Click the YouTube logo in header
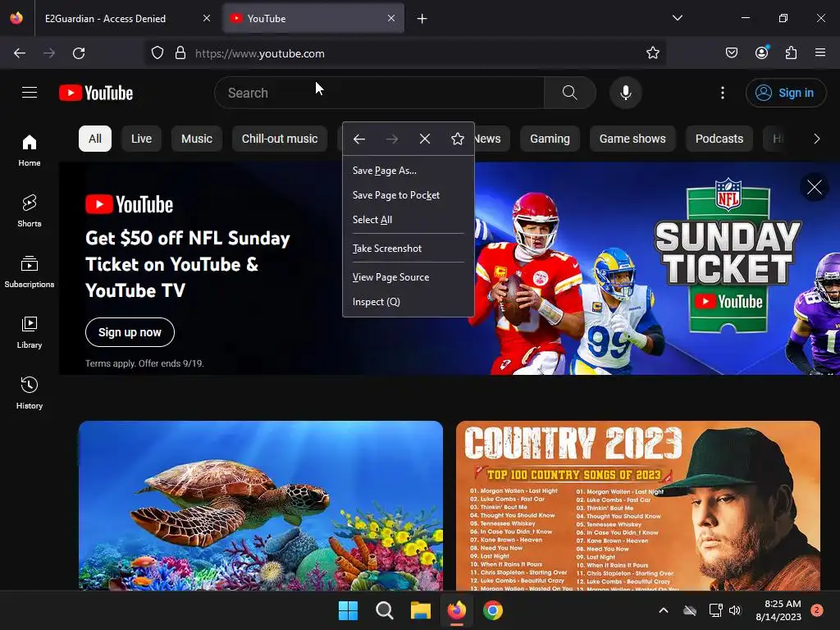The image size is (840, 630). click(96, 93)
